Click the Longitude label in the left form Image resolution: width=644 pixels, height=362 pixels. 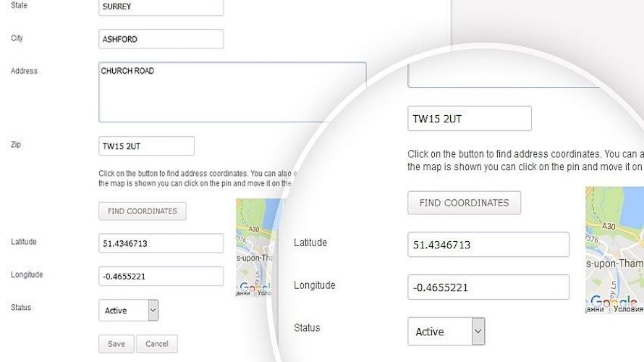(27, 274)
